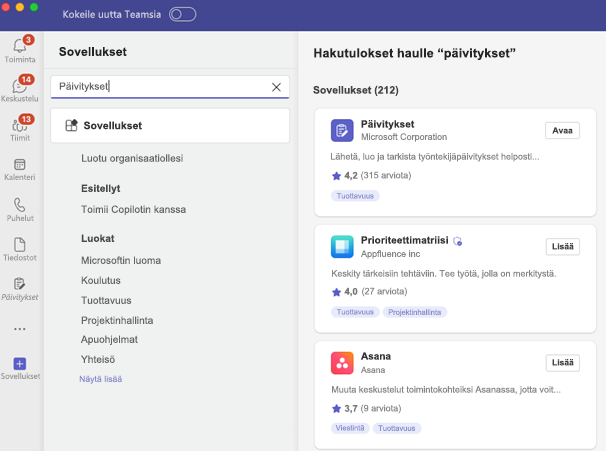The height and width of the screenshot is (451, 606).
Task: Click Avaa button for Päivitykset app
Action: [x=562, y=131]
